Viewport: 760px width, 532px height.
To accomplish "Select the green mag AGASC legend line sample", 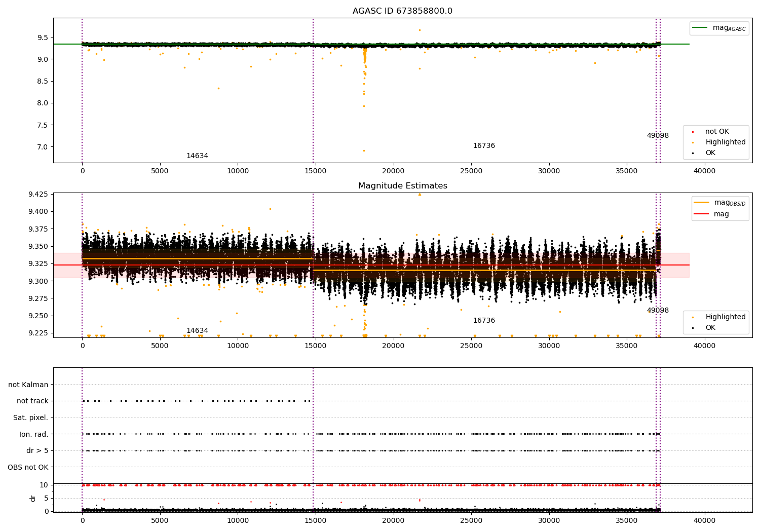I will 700,28.
